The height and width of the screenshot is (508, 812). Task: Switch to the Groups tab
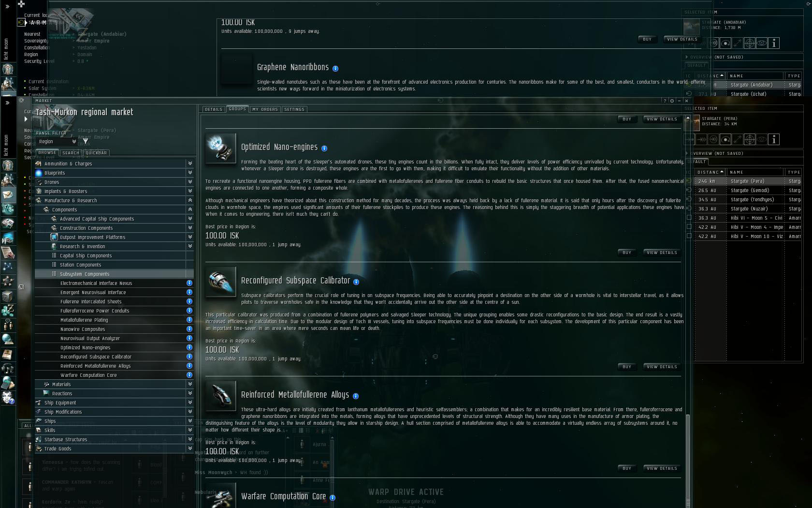tap(237, 109)
